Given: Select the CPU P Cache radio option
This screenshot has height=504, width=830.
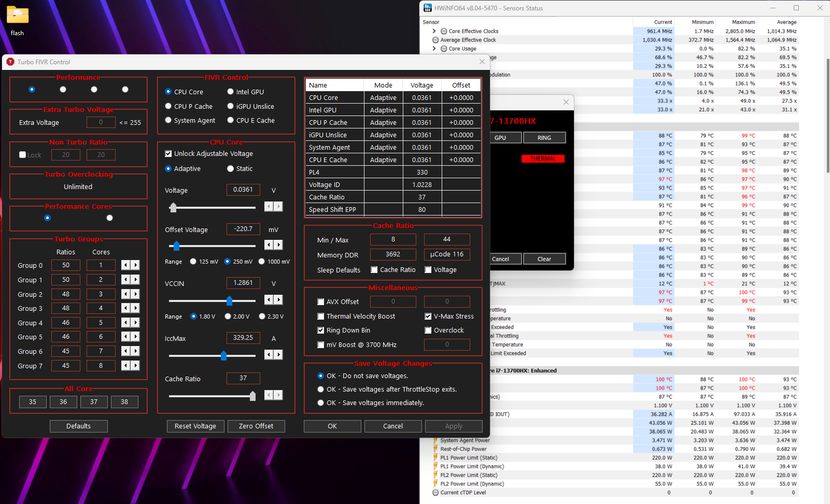Looking at the screenshot, I should pyautogui.click(x=168, y=106).
